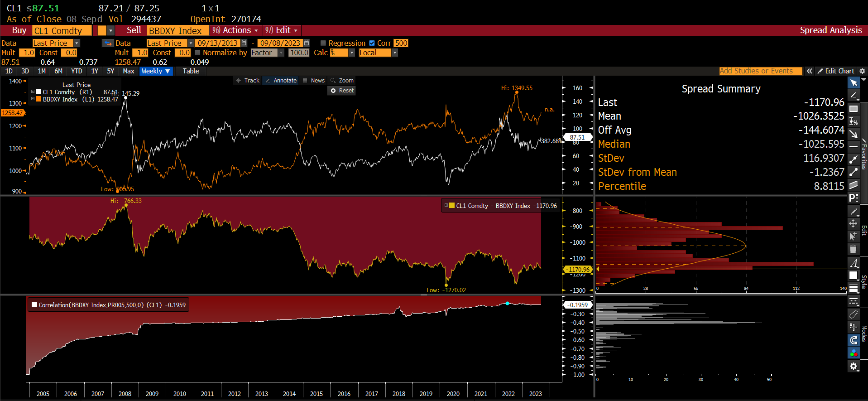Uncheck the Corr checkbox
Viewport: 868px width, 401px height.
[x=372, y=43]
